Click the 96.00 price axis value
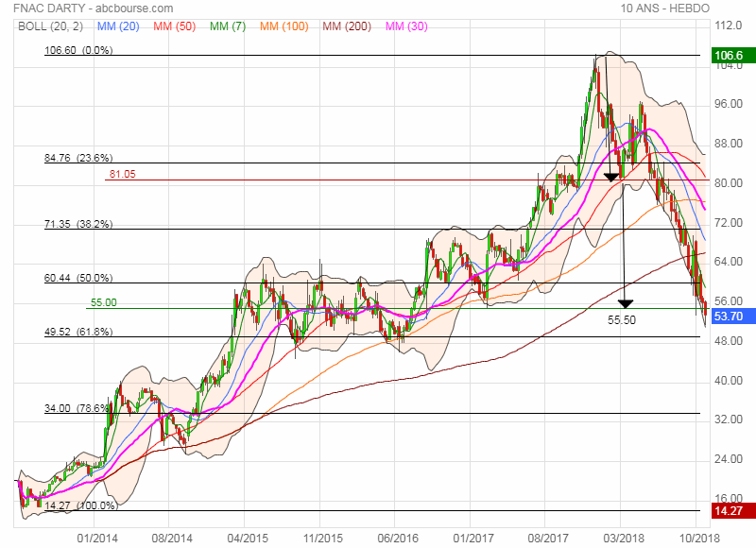The image size is (756, 548). [x=729, y=104]
